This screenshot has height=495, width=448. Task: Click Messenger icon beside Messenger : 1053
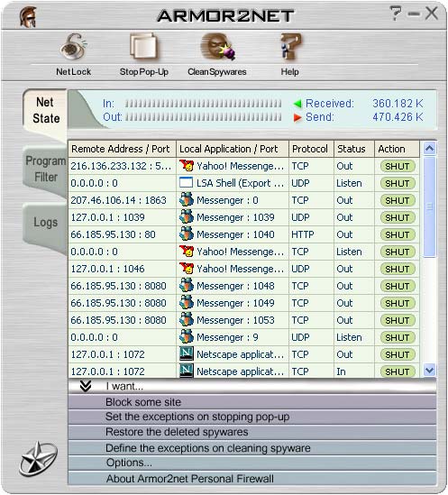tap(186, 319)
